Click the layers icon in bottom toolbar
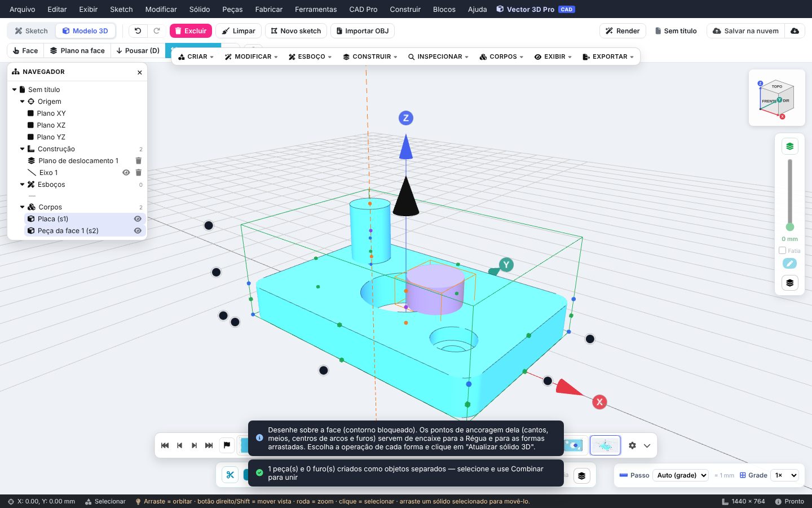 tap(582, 476)
